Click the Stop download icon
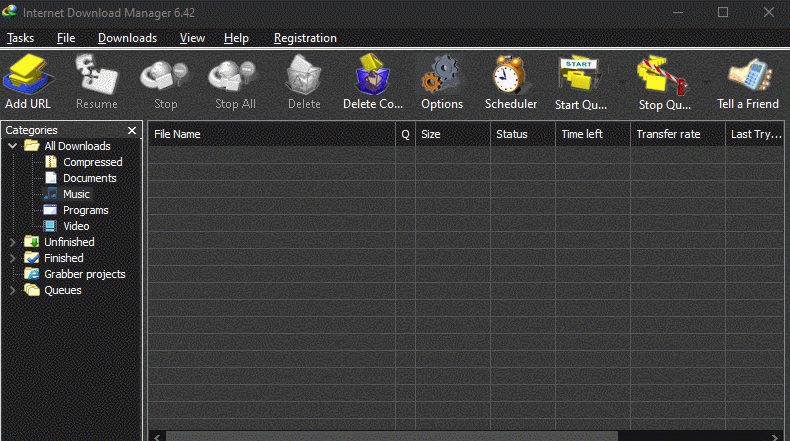Screen dimensions: 790x441 click(x=164, y=76)
